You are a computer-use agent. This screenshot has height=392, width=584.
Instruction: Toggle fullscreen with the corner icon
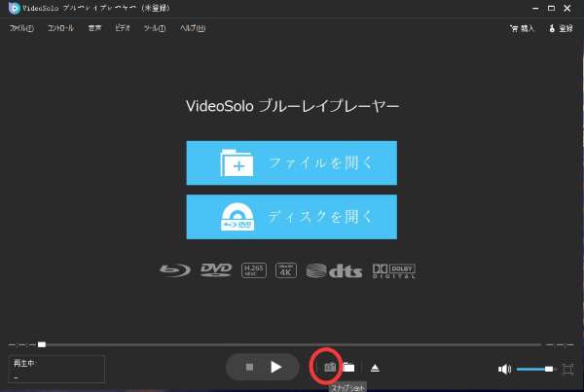pos(567,369)
